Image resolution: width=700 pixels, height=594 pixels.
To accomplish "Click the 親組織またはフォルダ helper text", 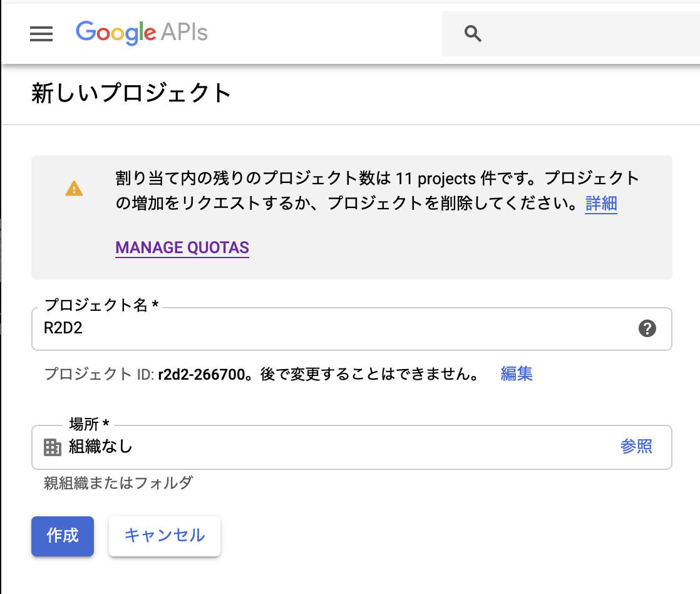I will (118, 483).
